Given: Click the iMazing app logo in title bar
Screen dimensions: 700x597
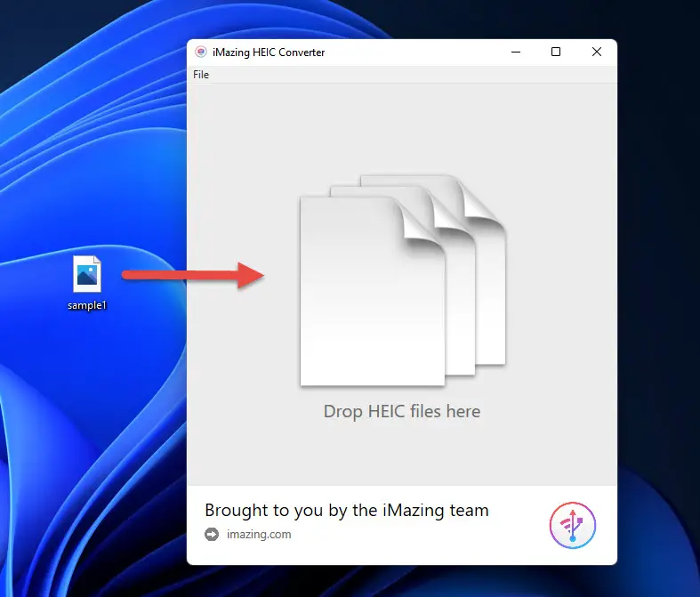Looking at the screenshot, I should click(x=201, y=52).
